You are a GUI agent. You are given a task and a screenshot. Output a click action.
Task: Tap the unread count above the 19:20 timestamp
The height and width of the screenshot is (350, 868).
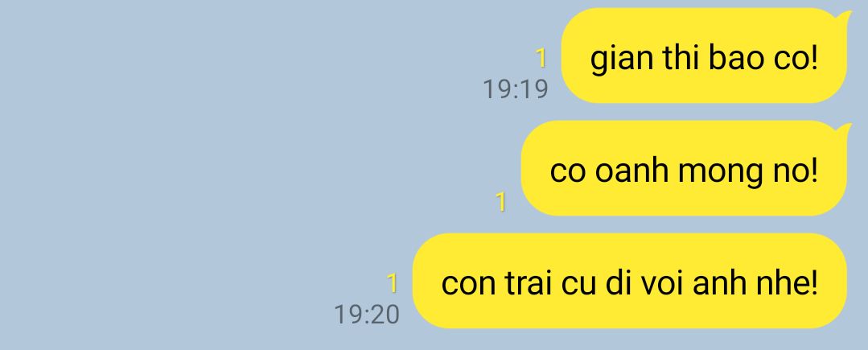tap(392, 283)
